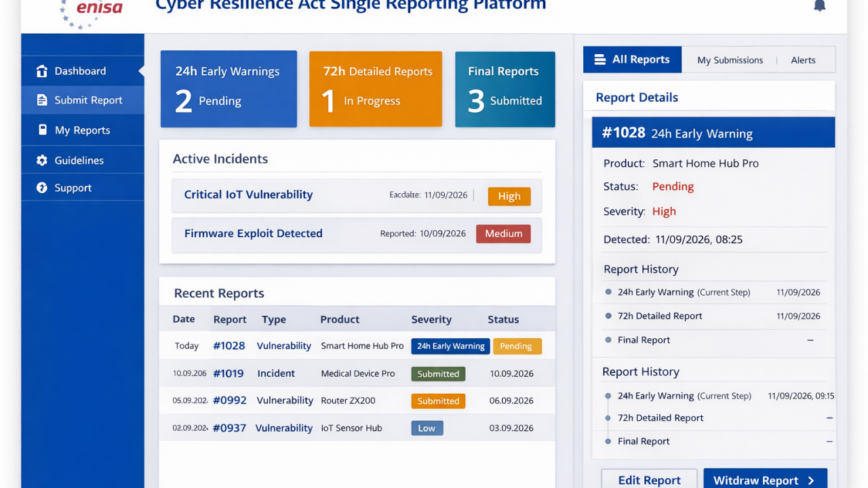Click the My Reports icon in sidebar

click(42, 130)
